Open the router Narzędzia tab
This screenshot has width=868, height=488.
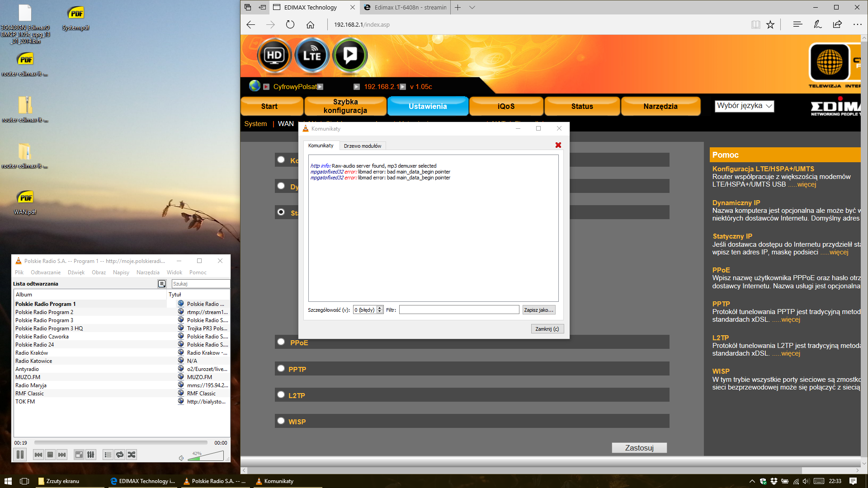click(660, 106)
